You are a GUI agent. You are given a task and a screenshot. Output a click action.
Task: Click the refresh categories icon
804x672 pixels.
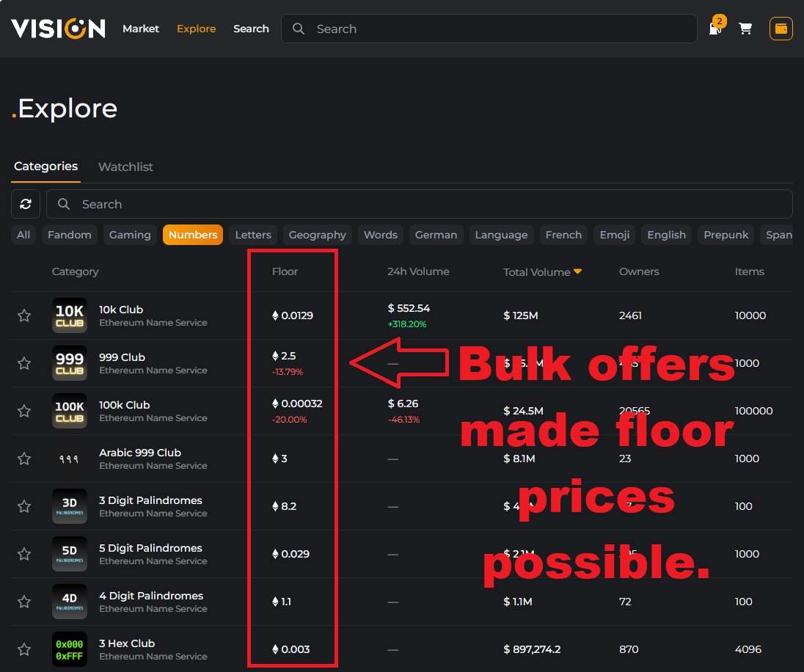click(x=26, y=204)
